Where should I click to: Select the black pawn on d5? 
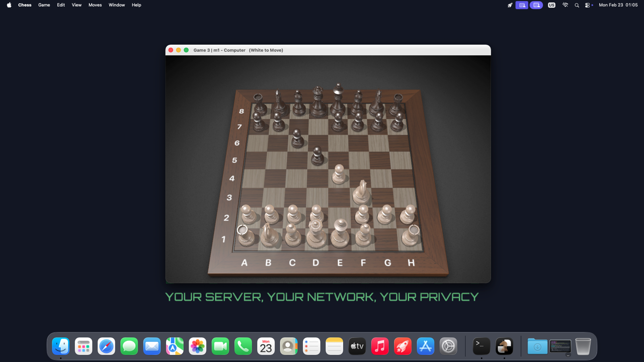pos(317,157)
